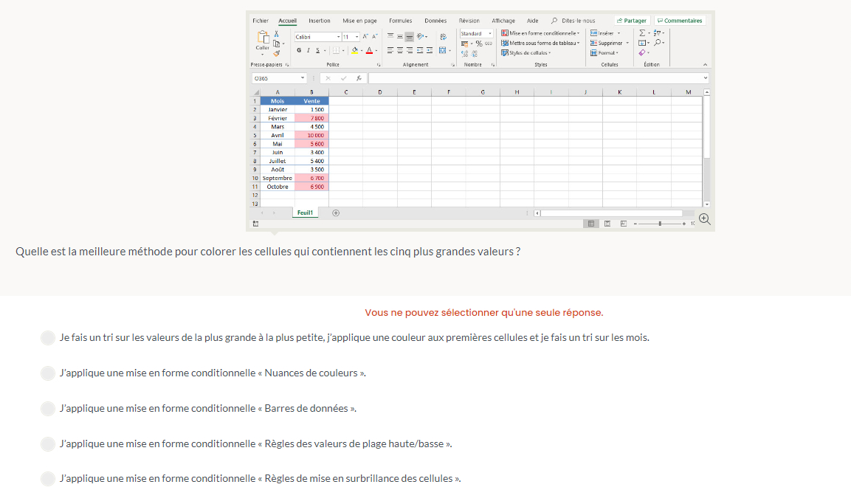851x504 pixels.
Task: Toggle bold G formatting button
Action: click(299, 50)
